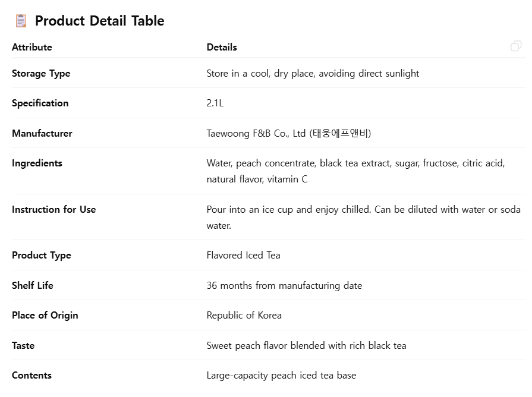Click the Large-capacity peach iced tea text
The width and height of the screenshot is (532, 397).
(281, 375)
